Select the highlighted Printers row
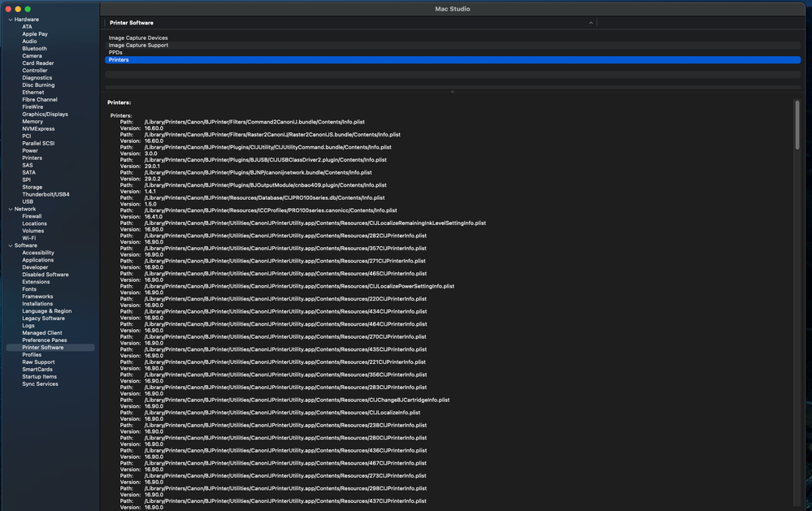812x511 pixels. pos(453,60)
